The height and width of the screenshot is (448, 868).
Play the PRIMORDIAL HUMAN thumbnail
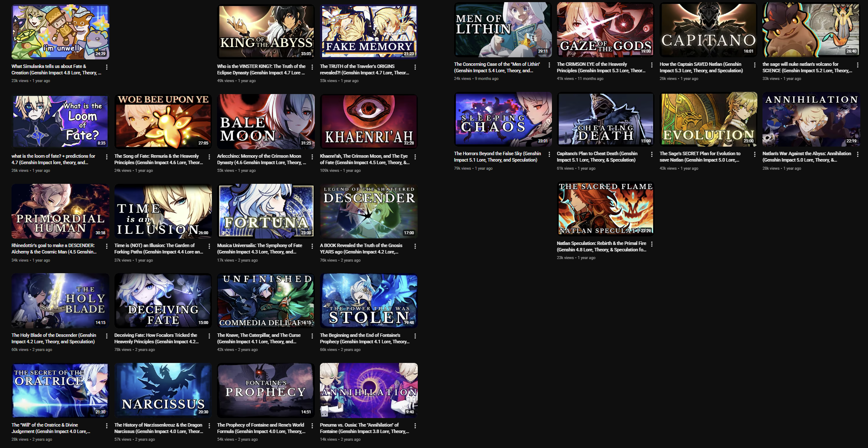pyautogui.click(x=60, y=211)
